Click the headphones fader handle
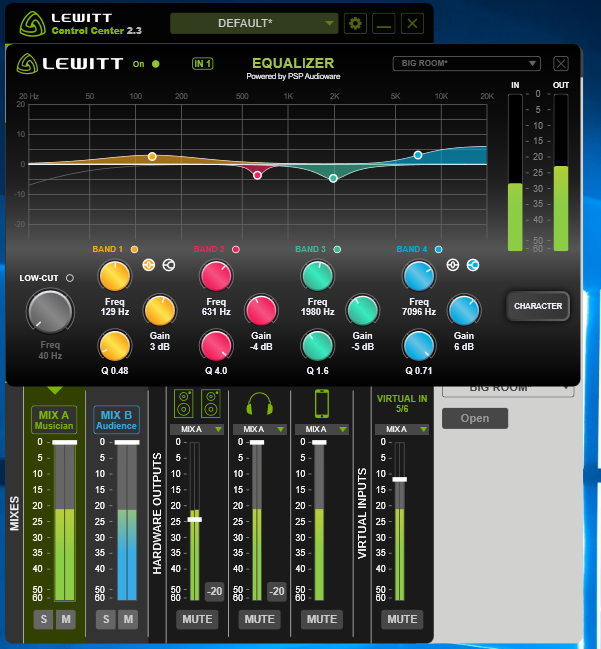 [257, 442]
